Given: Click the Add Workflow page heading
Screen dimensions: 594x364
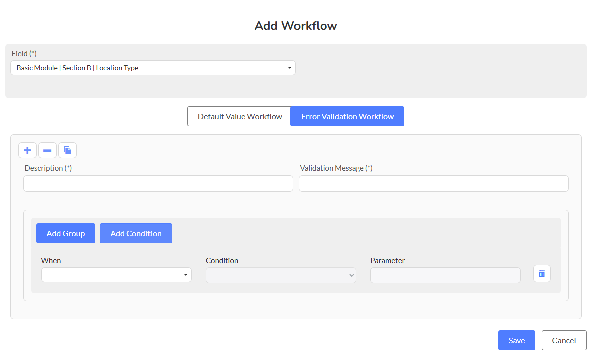Looking at the screenshot, I should coord(296,26).
